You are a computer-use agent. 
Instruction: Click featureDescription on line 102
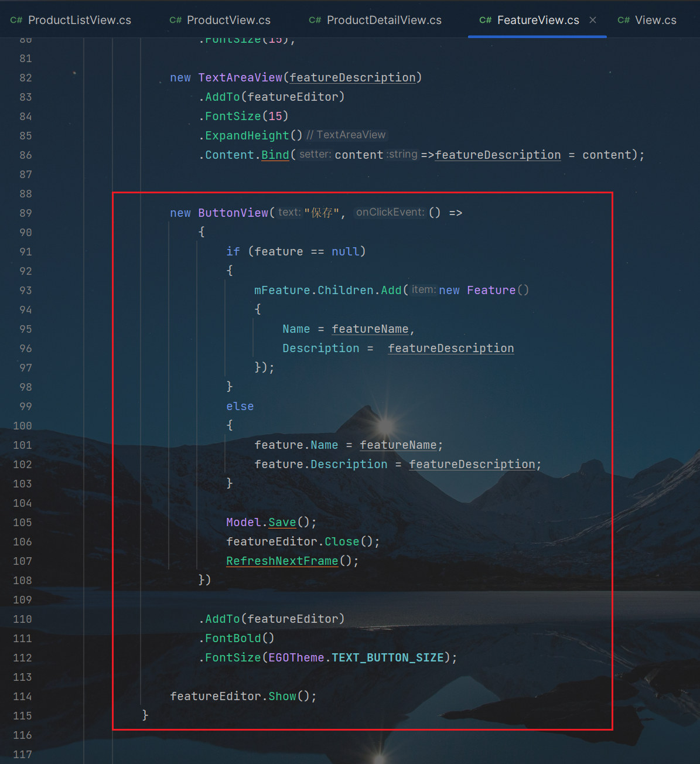click(x=472, y=465)
